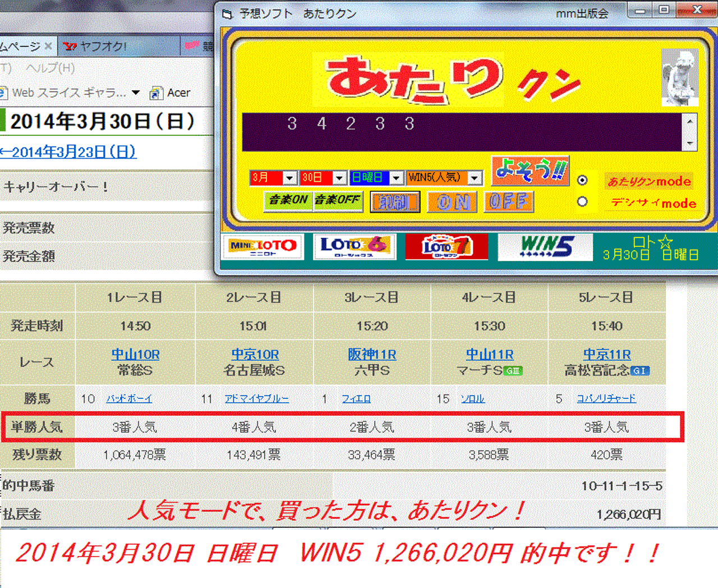Turn music on with 音楽ON button
Image resolution: width=718 pixels, height=588 pixels.
pyautogui.click(x=288, y=200)
